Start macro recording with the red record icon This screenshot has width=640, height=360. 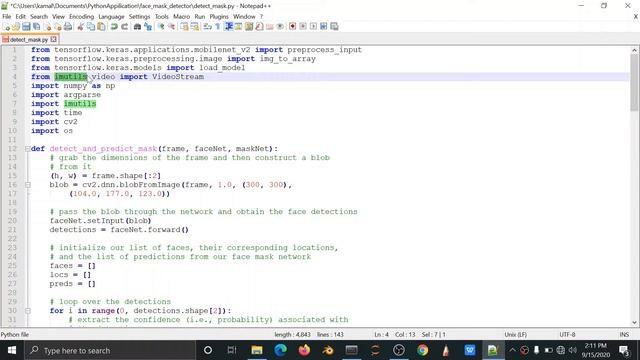[292, 27]
